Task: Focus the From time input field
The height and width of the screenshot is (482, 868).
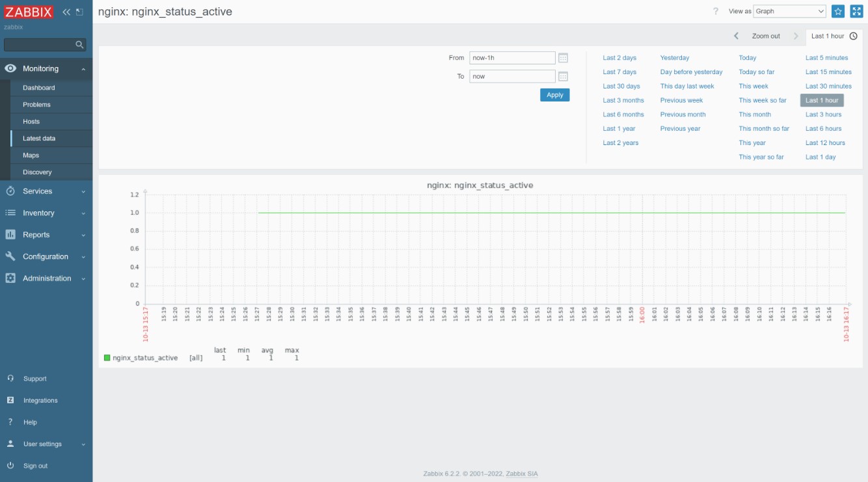Action: 512,58
